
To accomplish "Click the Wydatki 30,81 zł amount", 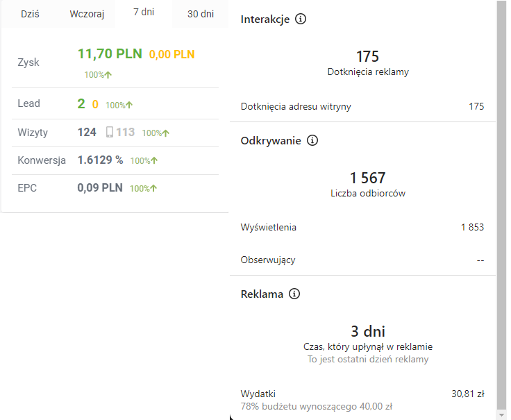I will 467,394.
